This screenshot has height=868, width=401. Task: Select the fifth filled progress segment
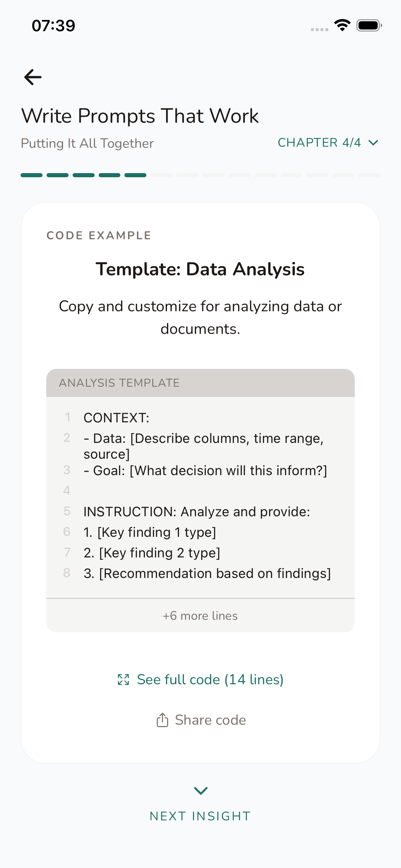tap(135, 175)
